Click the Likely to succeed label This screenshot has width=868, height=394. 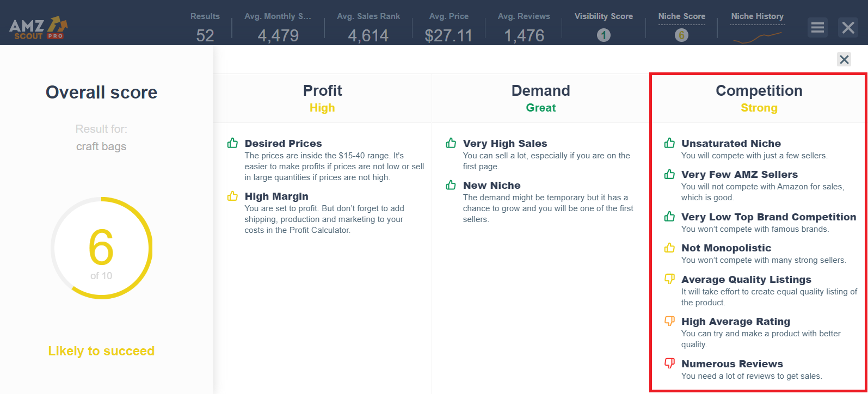101,351
